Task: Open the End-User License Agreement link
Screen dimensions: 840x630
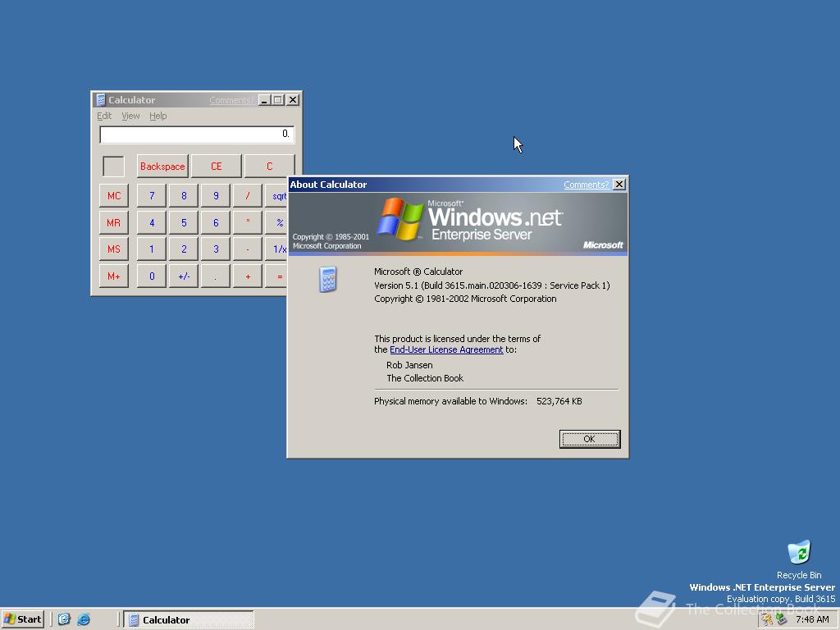Action: [446, 349]
